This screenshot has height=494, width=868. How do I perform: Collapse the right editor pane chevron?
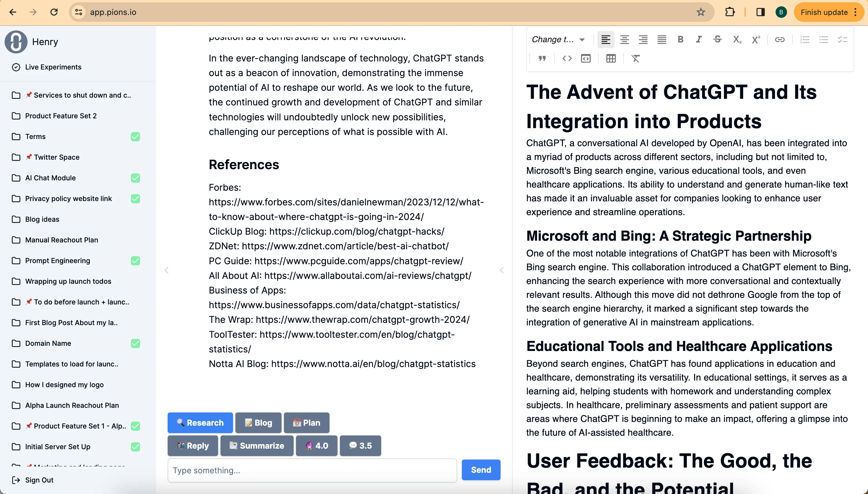(x=502, y=270)
